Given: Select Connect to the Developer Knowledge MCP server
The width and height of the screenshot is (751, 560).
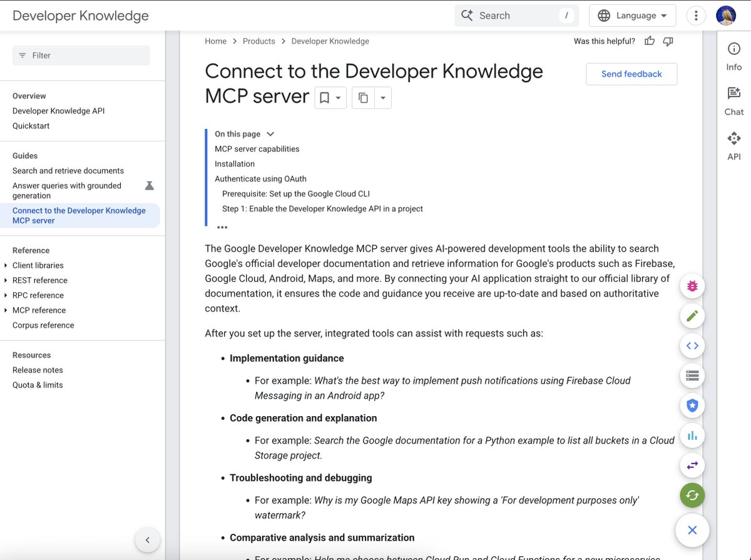Looking at the screenshot, I should [80, 216].
